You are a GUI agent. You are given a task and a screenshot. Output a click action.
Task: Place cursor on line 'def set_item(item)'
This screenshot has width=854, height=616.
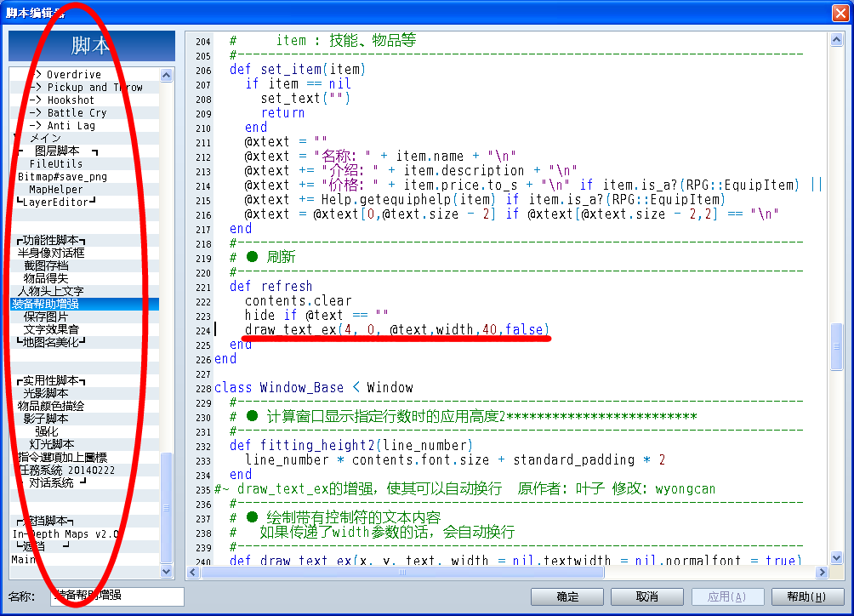pos(298,70)
